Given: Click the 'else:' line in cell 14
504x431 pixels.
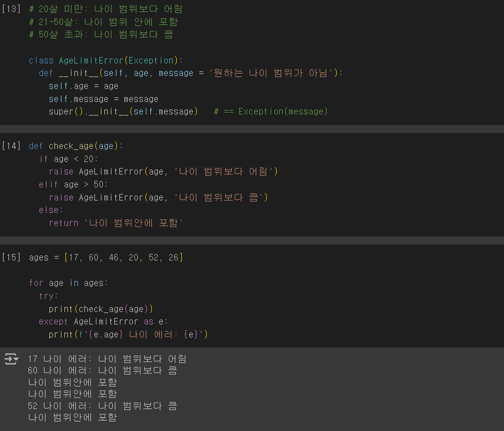Looking at the screenshot, I should click(51, 210).
